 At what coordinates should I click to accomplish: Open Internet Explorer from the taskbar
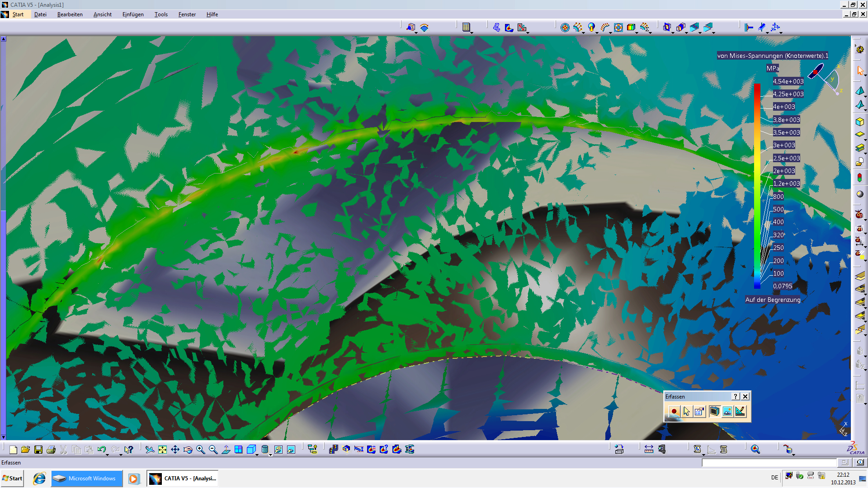click(x=39, y=479)
